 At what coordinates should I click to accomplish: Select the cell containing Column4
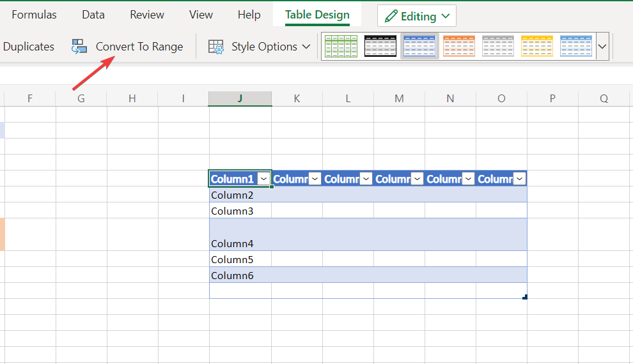coord(240,234)
